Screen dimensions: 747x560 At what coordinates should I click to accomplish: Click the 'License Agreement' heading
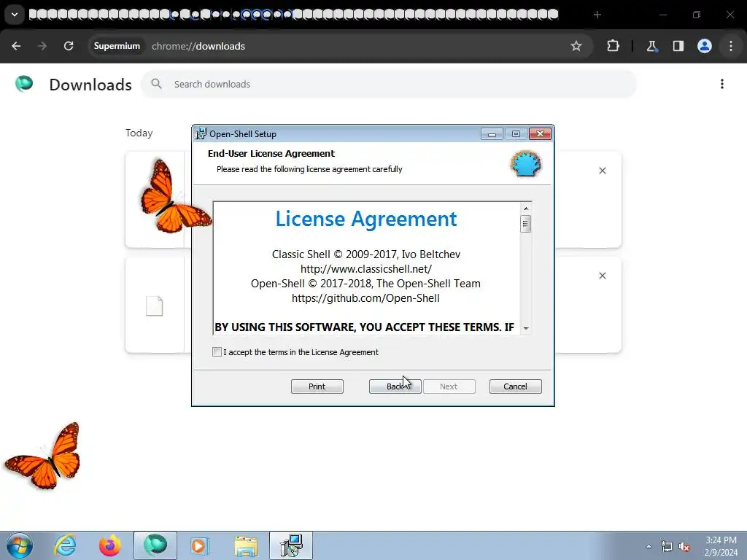[x=366, y=219]
